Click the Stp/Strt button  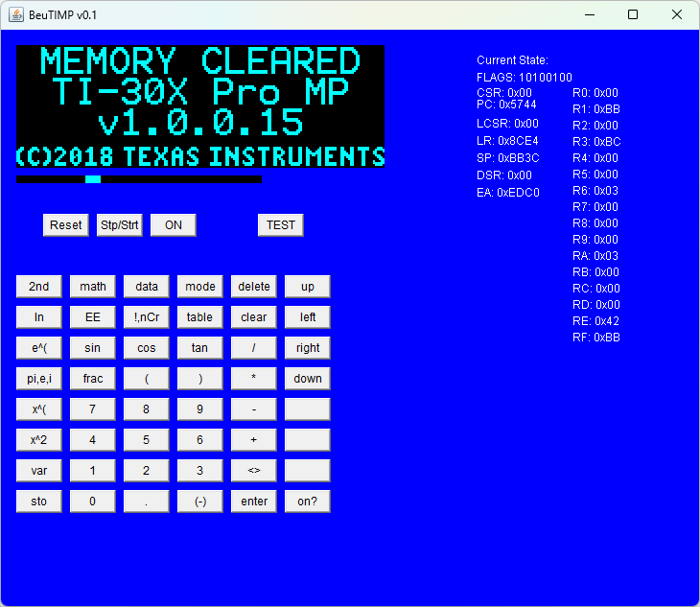pos(120,225)
